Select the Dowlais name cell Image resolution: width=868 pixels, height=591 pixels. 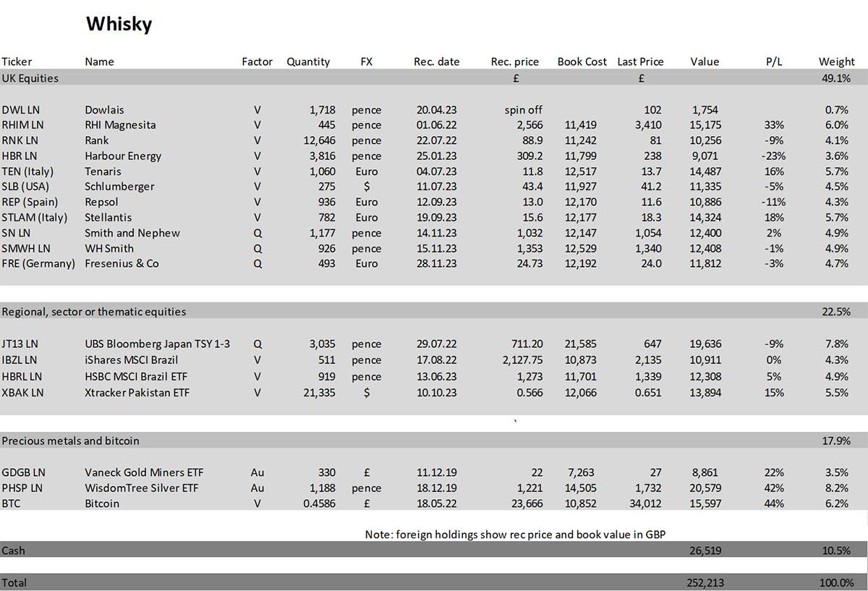[104, 110]
